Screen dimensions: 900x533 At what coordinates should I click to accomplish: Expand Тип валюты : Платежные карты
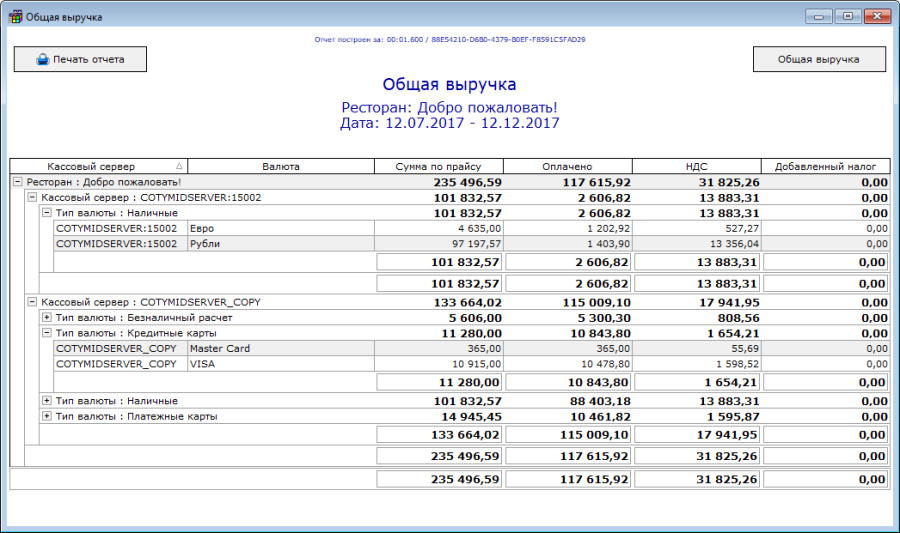(46, 416)
